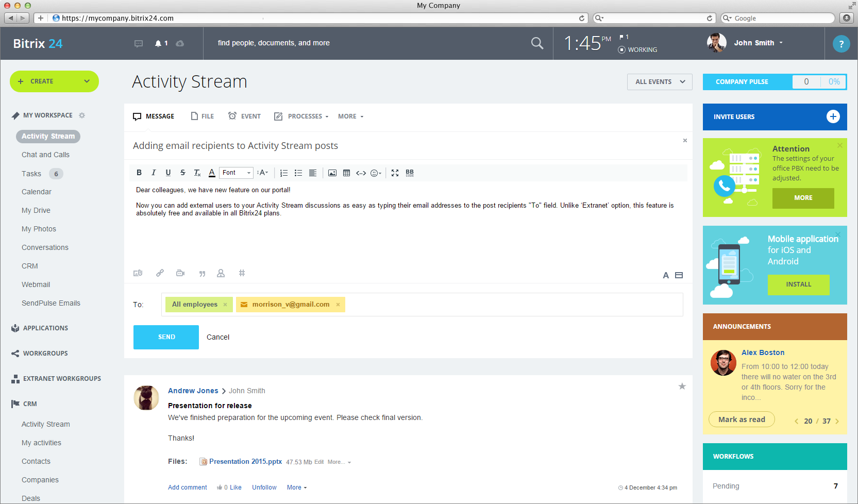Insert an image into the message
Image resolution: width=858 pixels, height=504 pixels.
[332, 173]
